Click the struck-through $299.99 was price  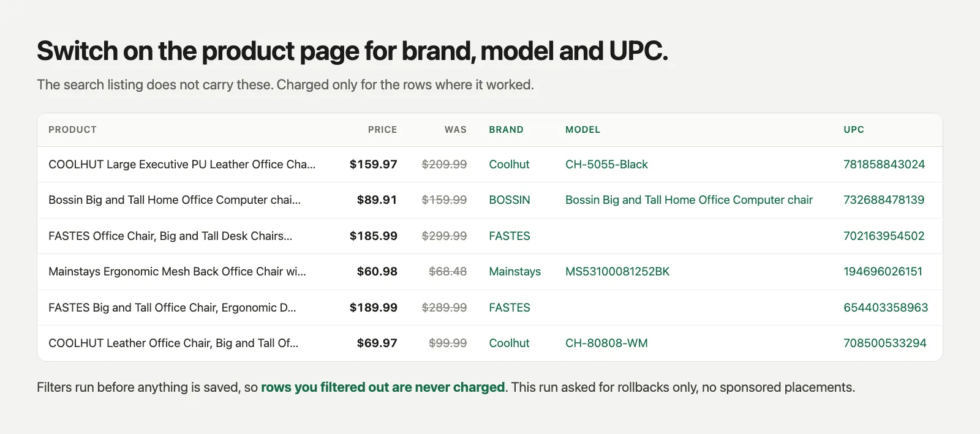pos(444,236)
